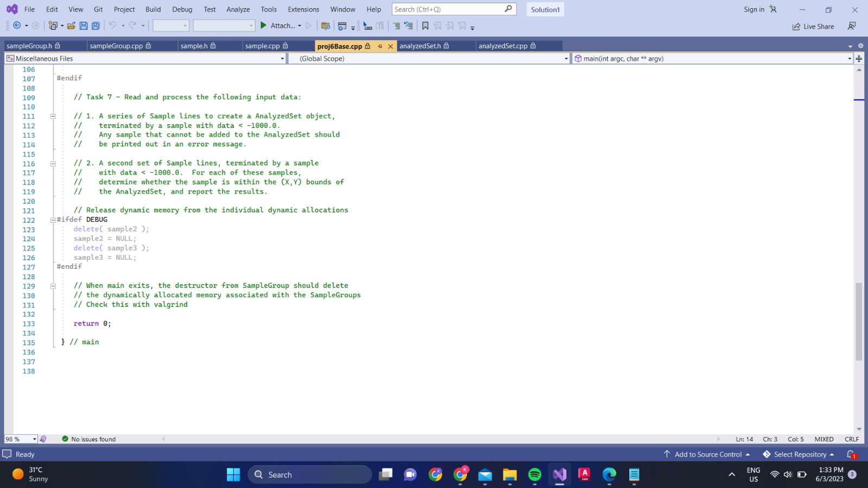Screen dimensions: 868x488
Task: Collapse the comment block at line 129
Action: point(53,286)
